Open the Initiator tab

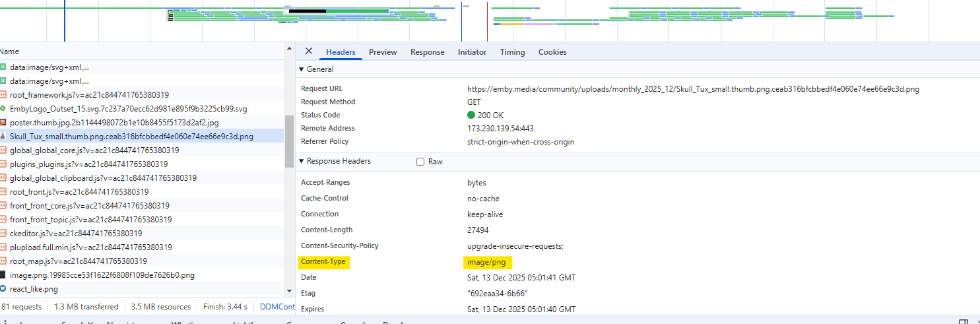click(x=472, y=52)
